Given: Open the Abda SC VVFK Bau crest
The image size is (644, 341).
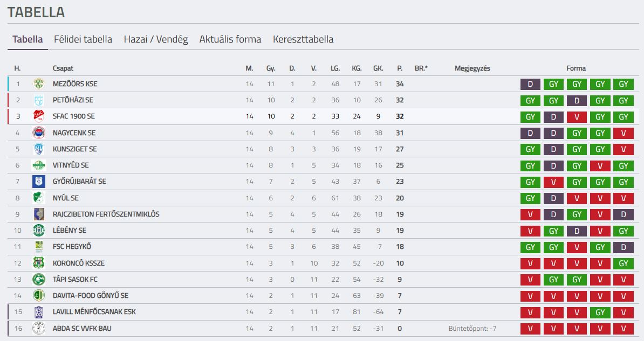Looking at the screenshot, I should pos(39,328).
